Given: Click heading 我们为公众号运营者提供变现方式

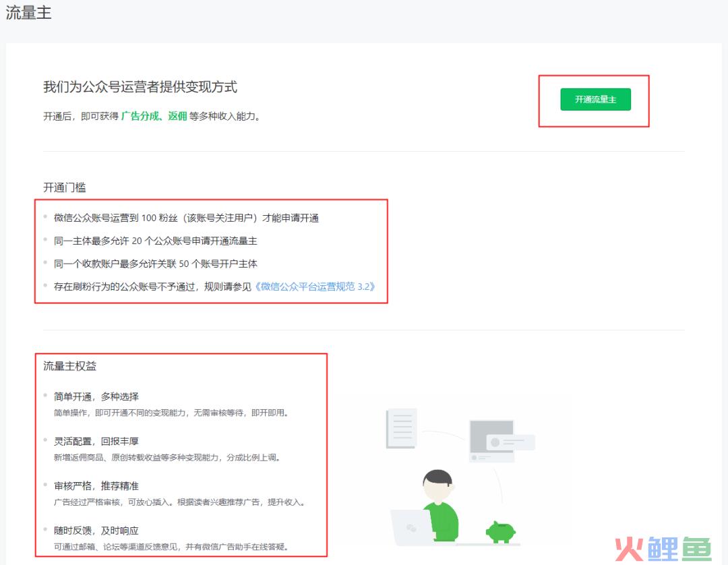Looking at the screenshot, I should (x=140, y=87).
